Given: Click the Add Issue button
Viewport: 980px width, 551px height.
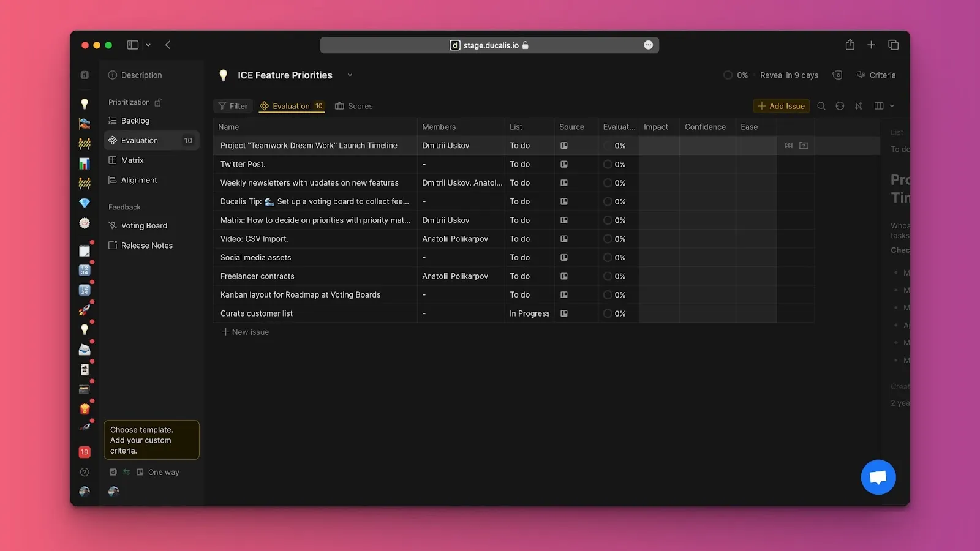Looking at the screenshot, I should pos(781,106).
